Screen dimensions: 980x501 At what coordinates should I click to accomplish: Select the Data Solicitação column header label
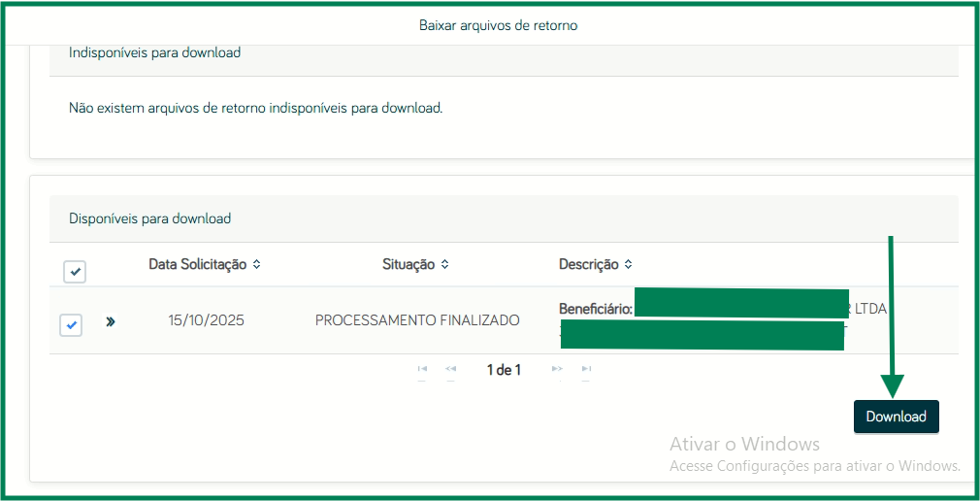198,264
